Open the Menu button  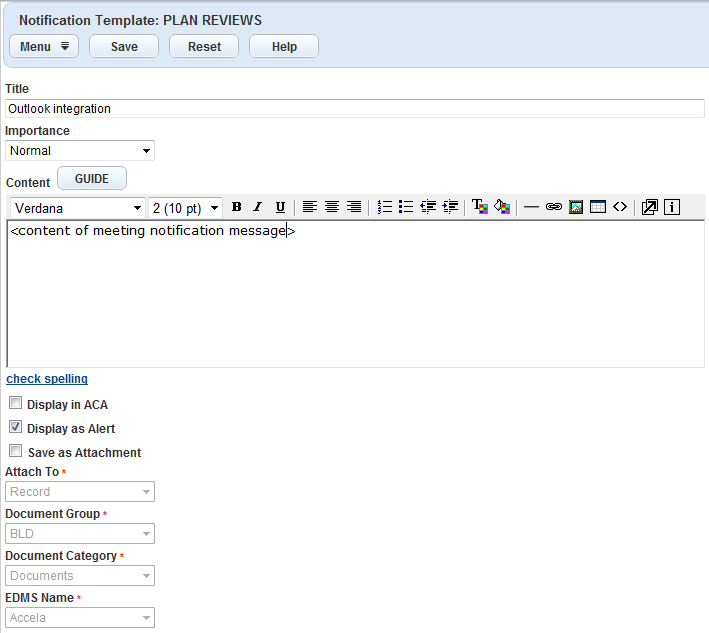[44, 47]
